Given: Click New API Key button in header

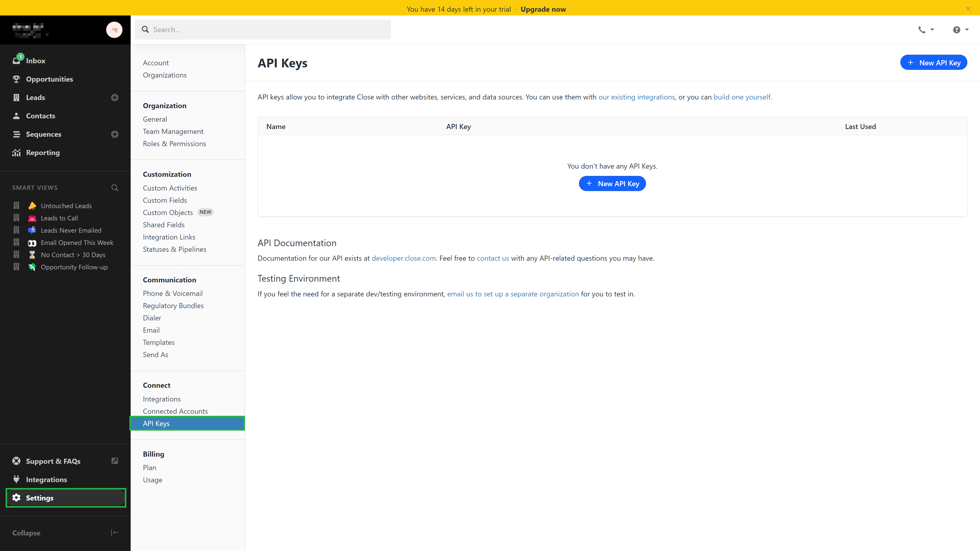Looking at the screenshot, I should (x=933, y=63).
